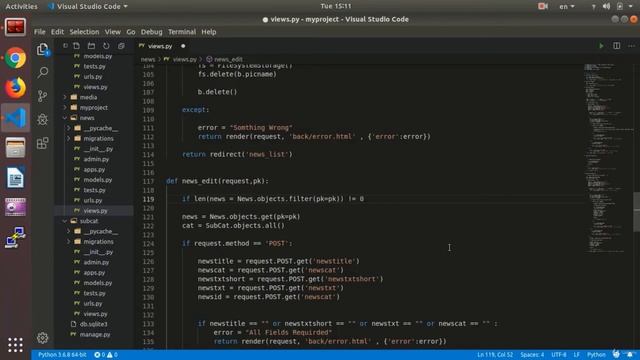The image size is (640, 360).
Task: Click Collapse Folders icon in explorer toolbar
Action: click(121, 46)
